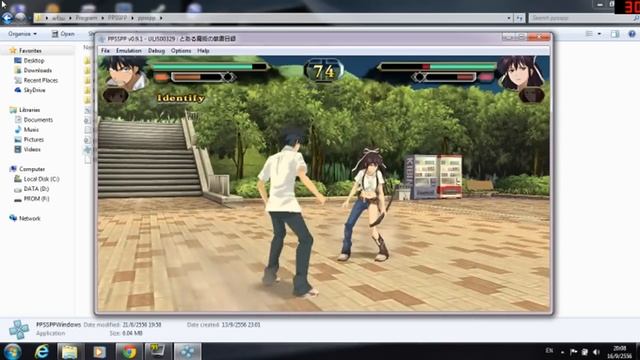Click the volume speaker tray icon
640x360 pixels.
click(596, 351)
